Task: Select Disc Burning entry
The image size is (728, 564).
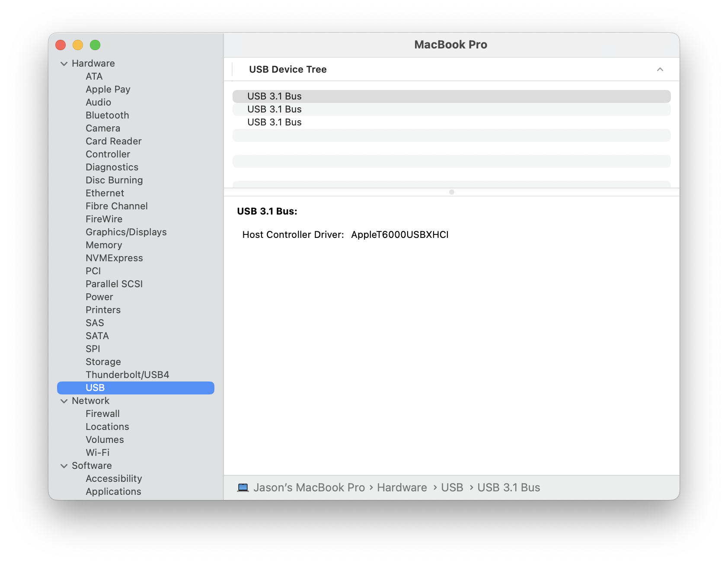Action: tap(114, 180)
